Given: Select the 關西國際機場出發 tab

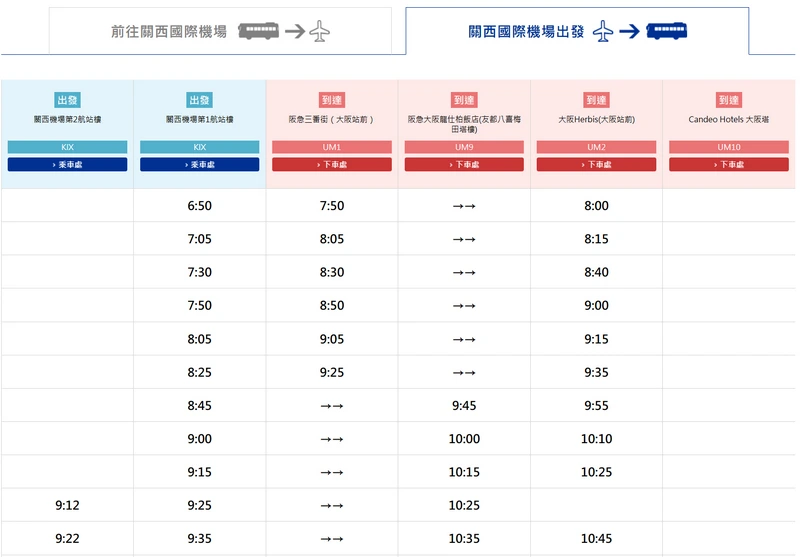Looking at the screenshot, I should pyautogui.click(x=526, y=31).
